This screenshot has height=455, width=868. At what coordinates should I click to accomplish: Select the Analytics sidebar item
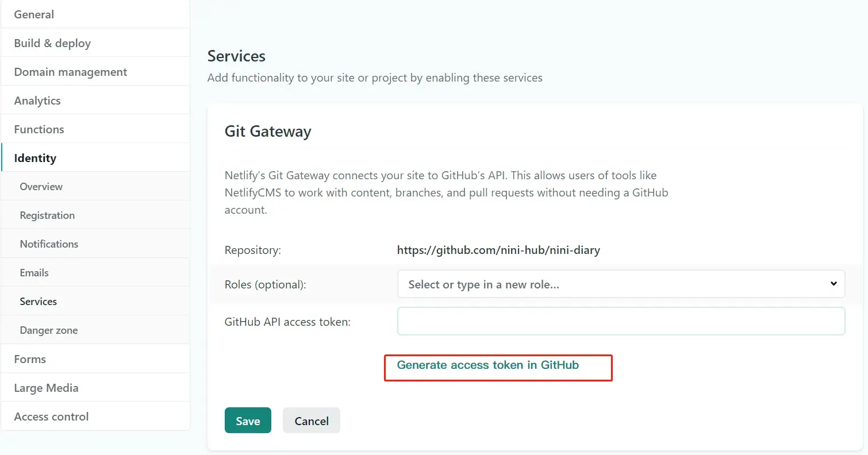95,101
